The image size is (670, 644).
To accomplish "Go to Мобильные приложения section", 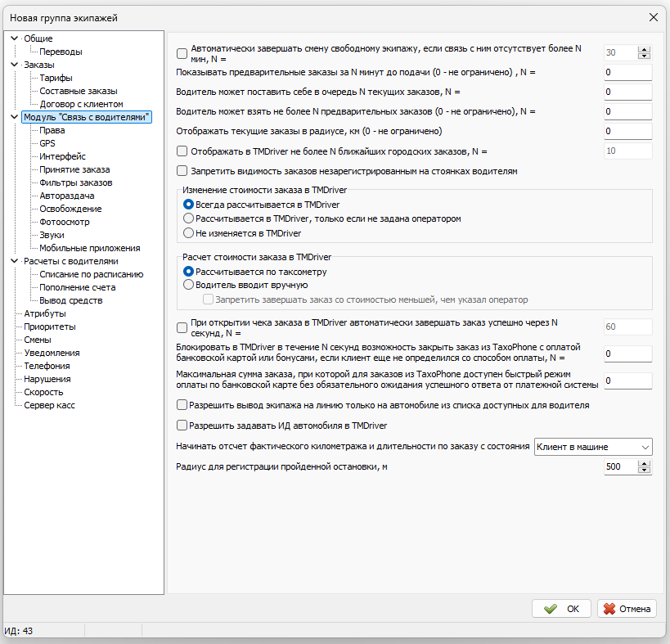I will coord(90,248).
